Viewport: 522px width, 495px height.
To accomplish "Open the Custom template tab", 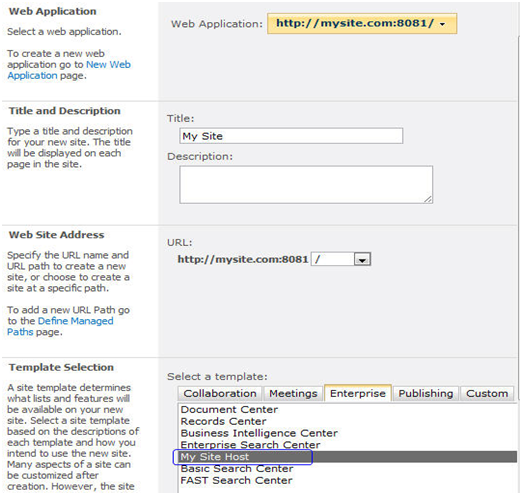I will pos(487,393).
